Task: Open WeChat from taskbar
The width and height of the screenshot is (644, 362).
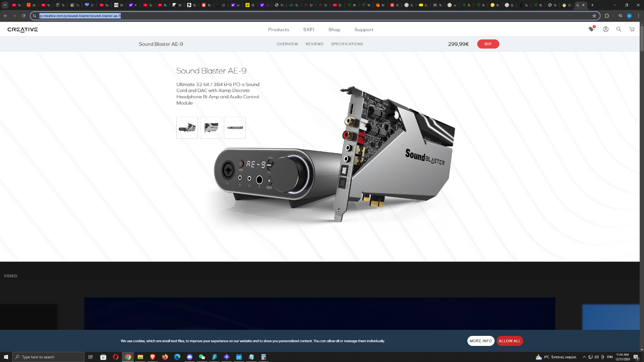Action: pyautogui.click(x=202, y=357)
